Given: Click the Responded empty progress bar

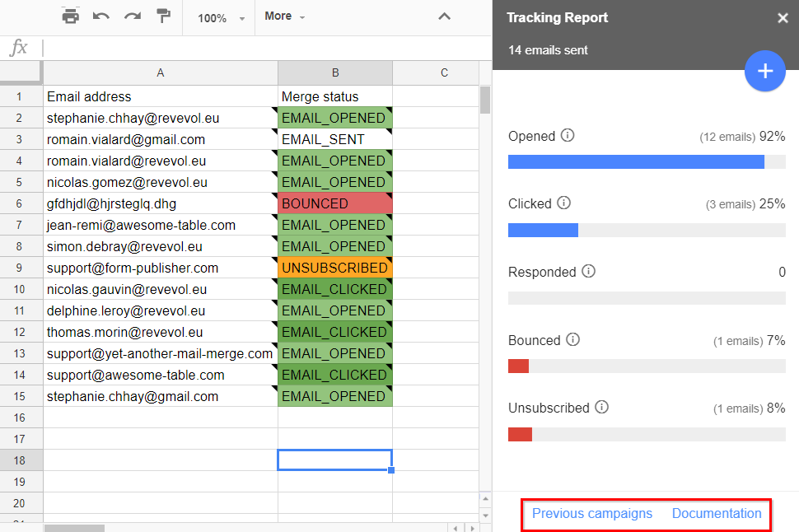Looking at the screenshot, I should click(x=647, y=298).
